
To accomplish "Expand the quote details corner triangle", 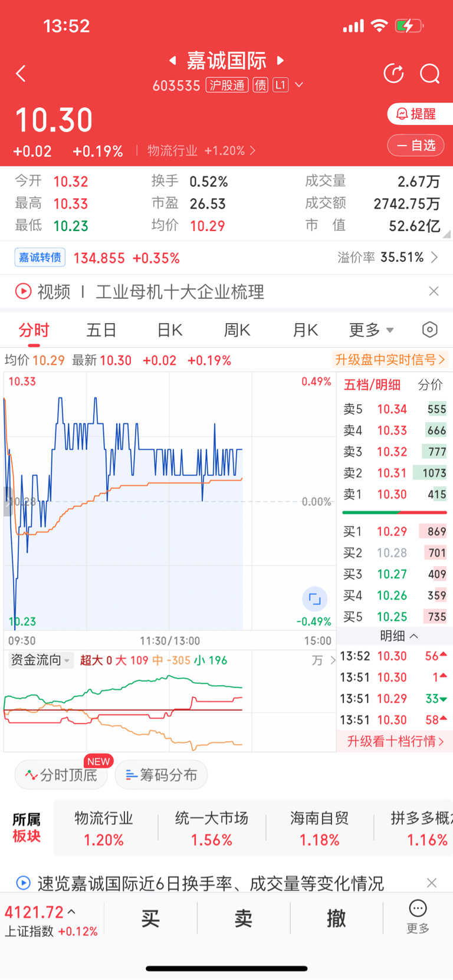I will (447, 234).
